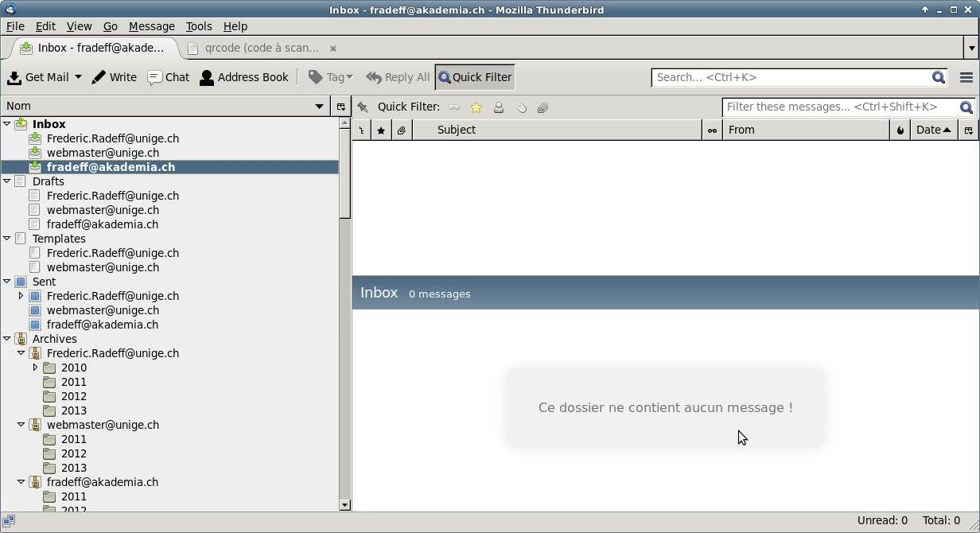Click the thread column header icon
980x533 pixels.
pyautogui.click(x=361, y=130)
